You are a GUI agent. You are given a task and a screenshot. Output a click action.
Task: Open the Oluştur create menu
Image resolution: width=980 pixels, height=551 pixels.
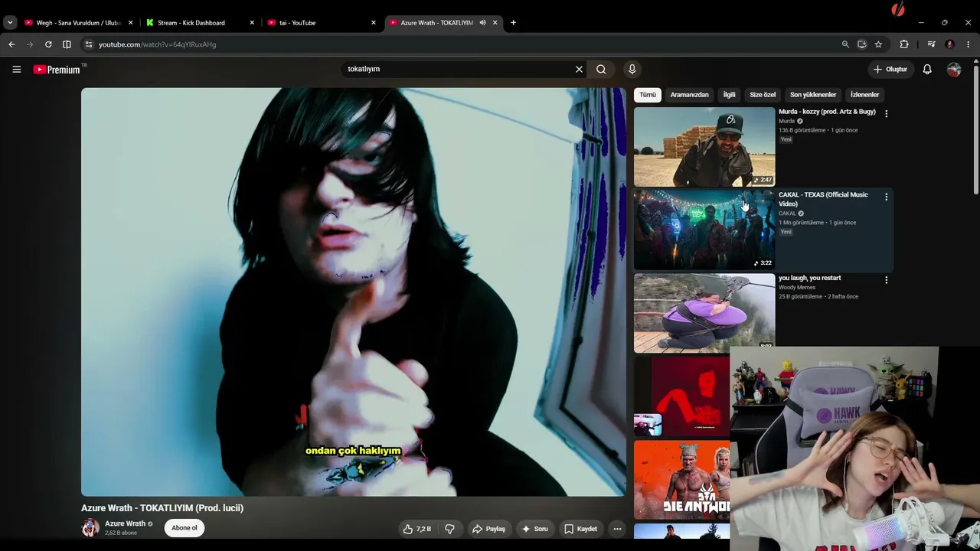(890, 69)
